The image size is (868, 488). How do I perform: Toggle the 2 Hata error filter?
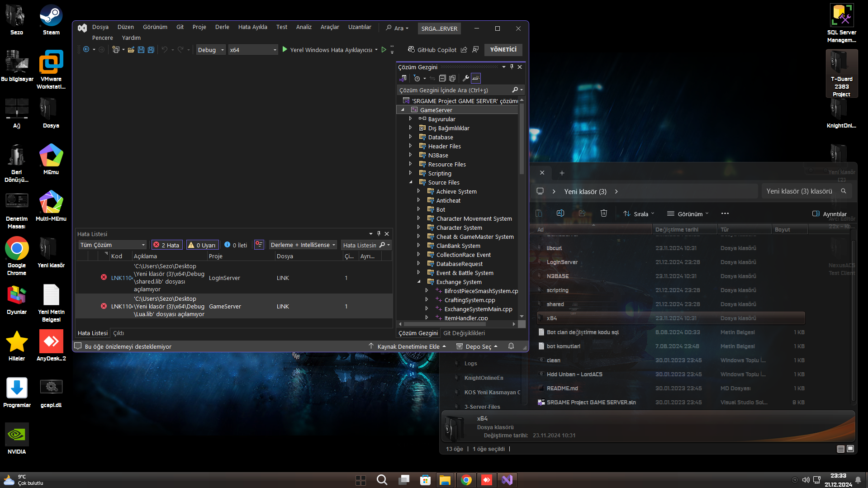click(x=167, y=245)
